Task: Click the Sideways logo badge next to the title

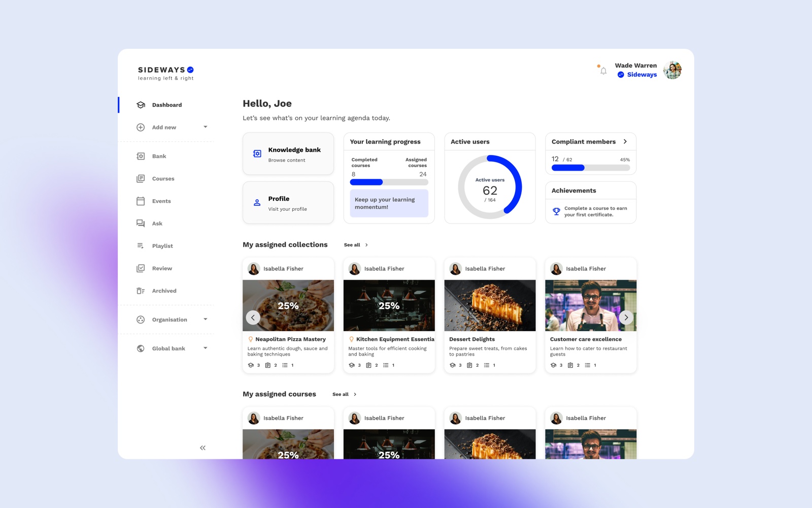Action: coord(190,70)
